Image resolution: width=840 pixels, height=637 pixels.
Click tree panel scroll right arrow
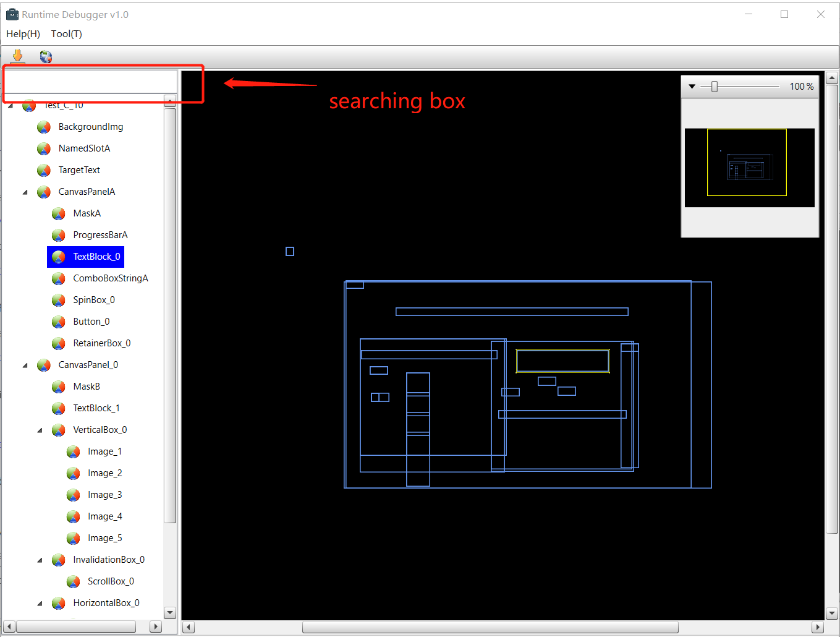[156, 626]
